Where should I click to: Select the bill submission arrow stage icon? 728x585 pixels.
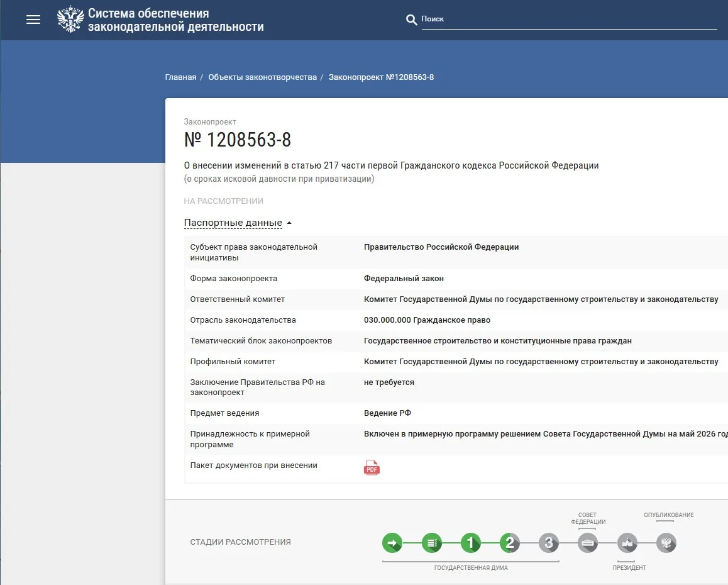click(392, 543)
